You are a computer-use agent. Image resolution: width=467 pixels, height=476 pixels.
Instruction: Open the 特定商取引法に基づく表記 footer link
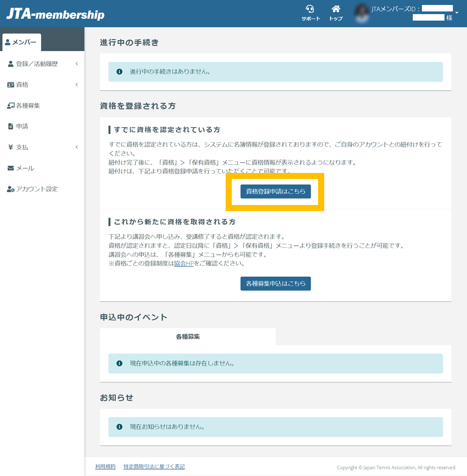coord(154,466)
